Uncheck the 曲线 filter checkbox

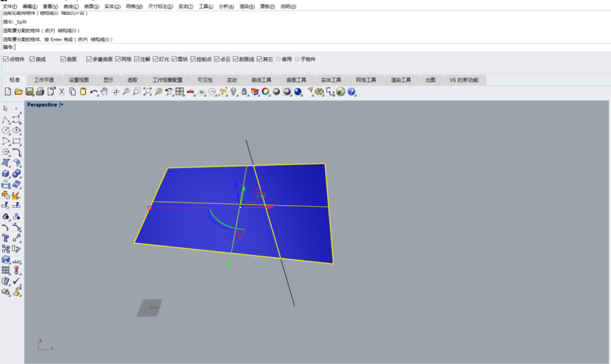32,59
